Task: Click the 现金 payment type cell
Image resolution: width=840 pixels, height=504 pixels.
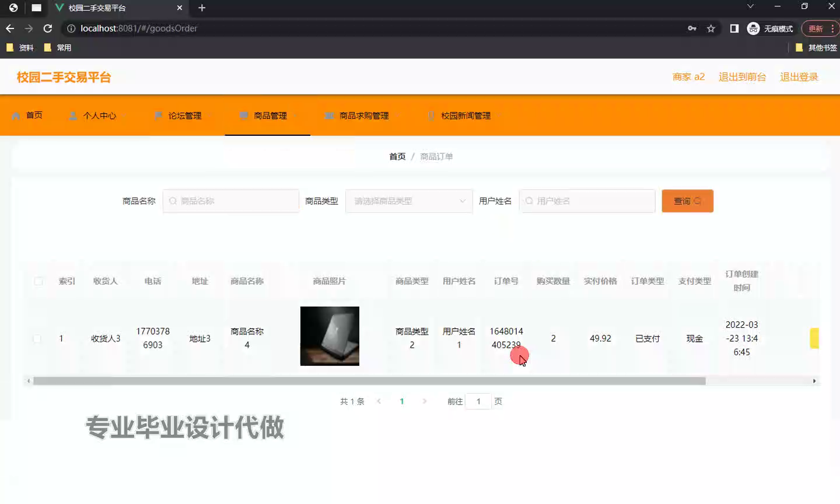Action: 695,338
